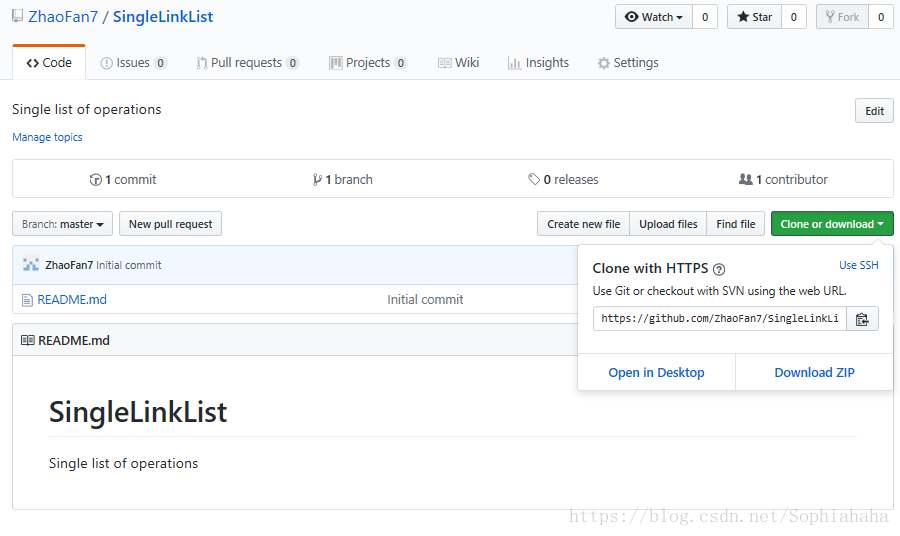
Task: Open the Pull requests tab
Action: pos(247,63)
